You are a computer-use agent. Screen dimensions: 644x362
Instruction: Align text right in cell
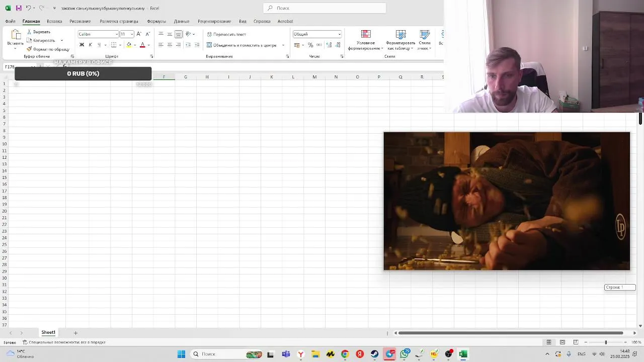[x=178, y=45]
